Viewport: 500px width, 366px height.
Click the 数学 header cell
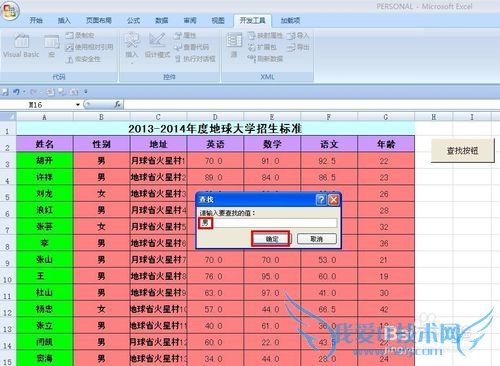click(272, 144)
